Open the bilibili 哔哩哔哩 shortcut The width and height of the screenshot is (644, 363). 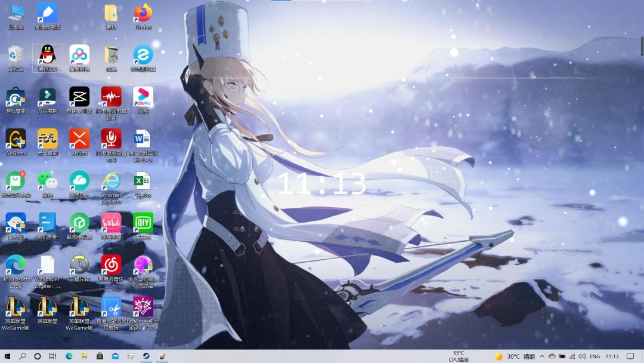pos(112,226)
